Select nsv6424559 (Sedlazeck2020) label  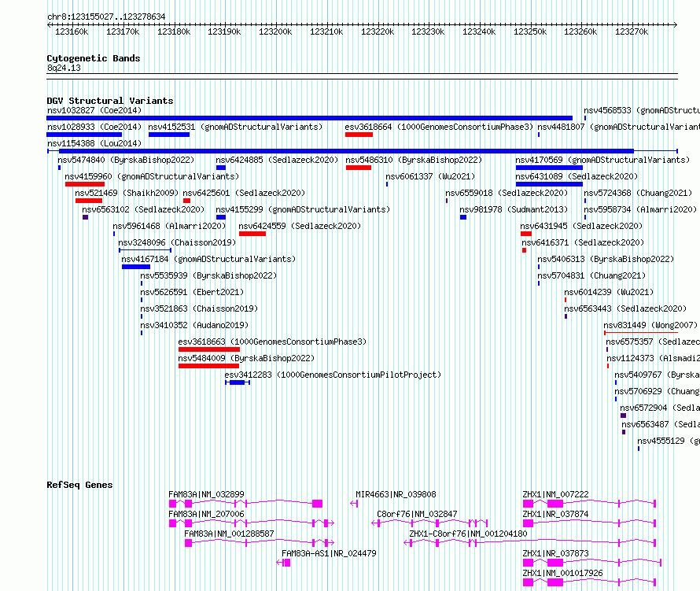point(300,226)
